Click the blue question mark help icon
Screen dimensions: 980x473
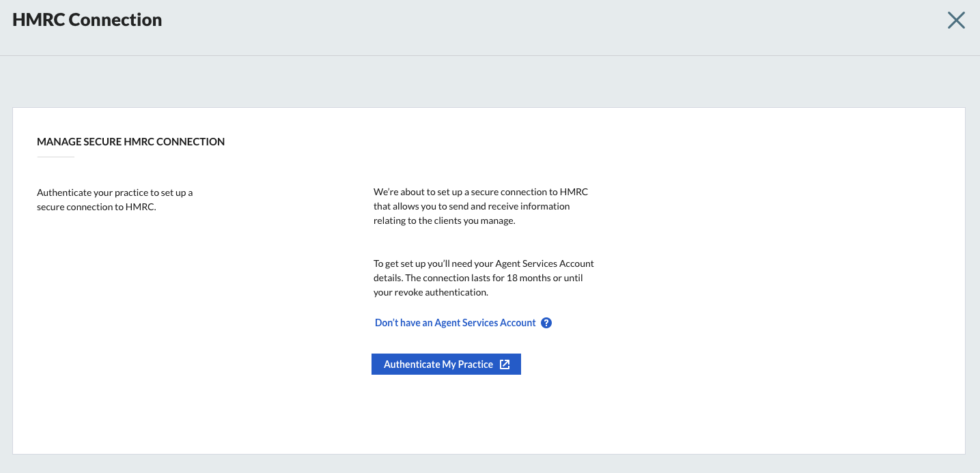pyautogui.click(x=546, y=323)
